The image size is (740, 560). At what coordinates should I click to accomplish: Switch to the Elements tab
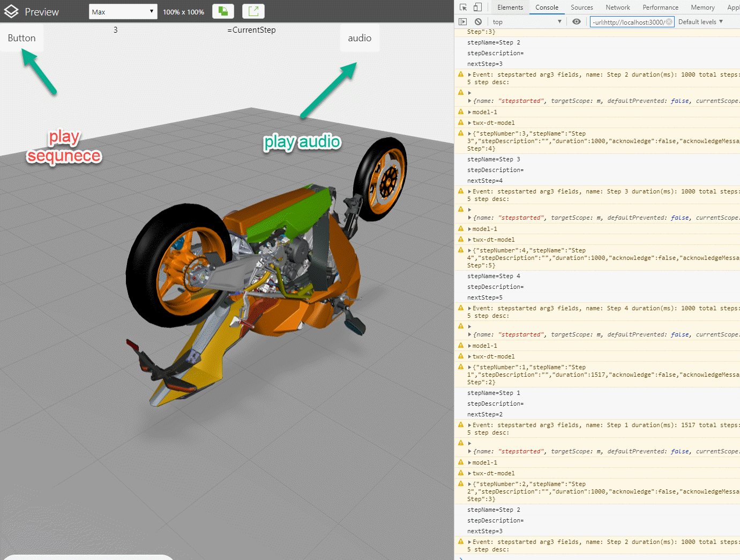point(510,7)
